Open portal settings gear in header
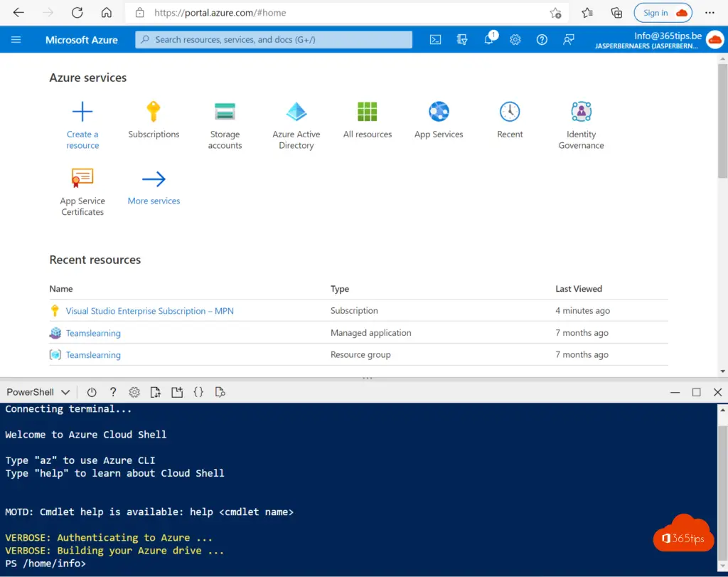728x577 pixels. 515,40
